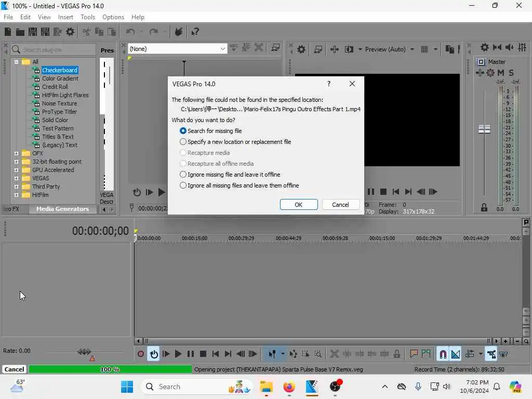The height and width of the screenshot is (399, 532).
Task: Expand the GPU Accelerated folder
Action: coord(16,170)
